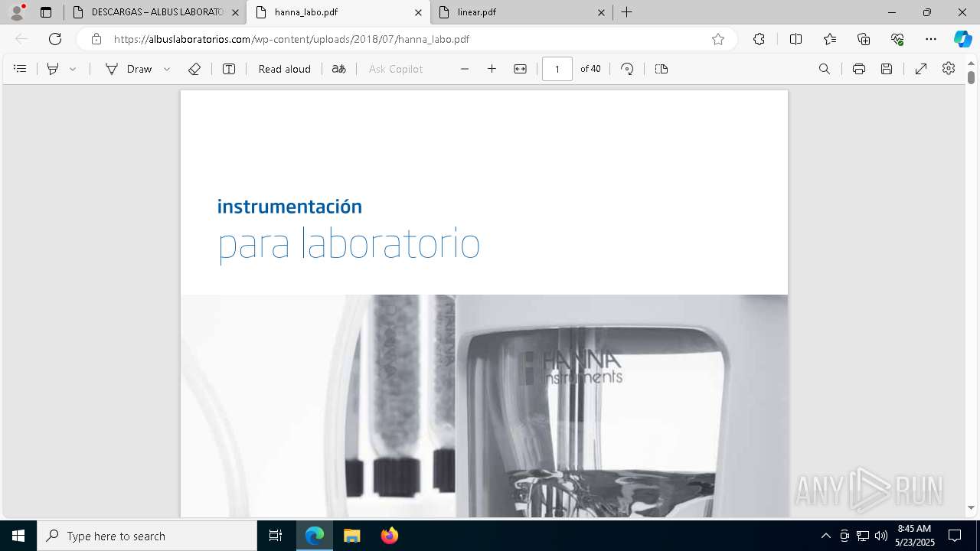Image resolution: width=980 pixels, height=551 pixels.
Task: Close the linear.pdf tab
Action: (601, 12)
